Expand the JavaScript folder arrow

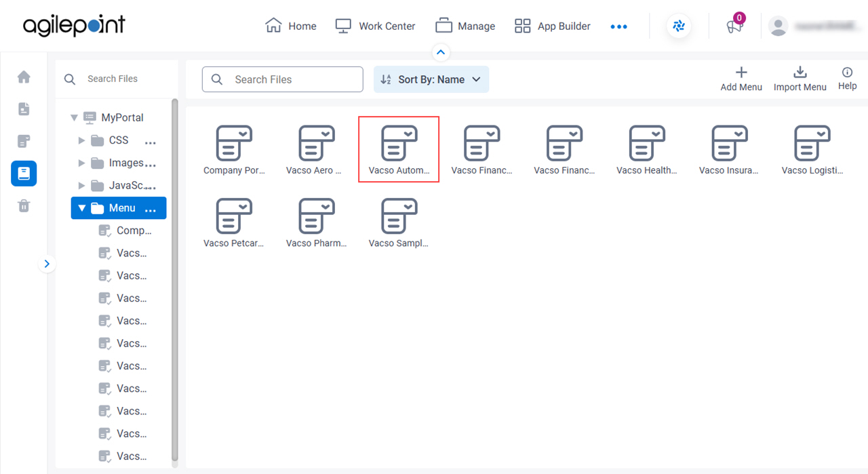81,185
